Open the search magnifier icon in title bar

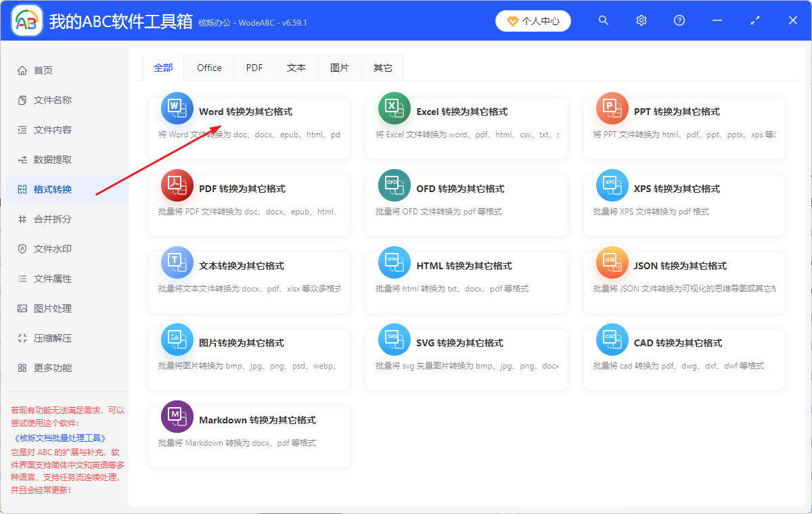click(x=604, y=21)
